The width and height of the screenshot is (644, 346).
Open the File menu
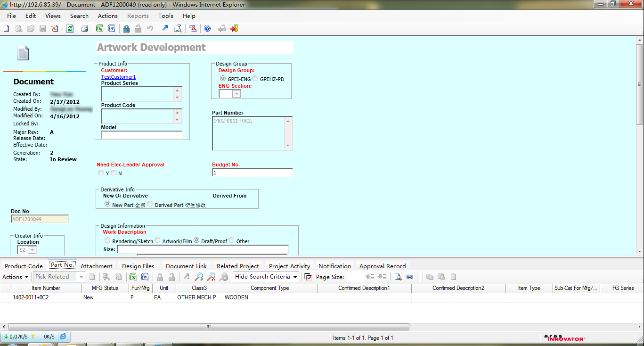pos(11,16)
